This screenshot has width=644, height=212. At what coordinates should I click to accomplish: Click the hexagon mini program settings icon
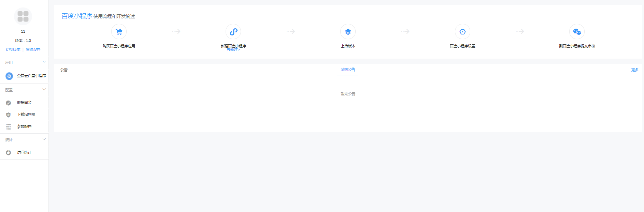click(x=462, y=32)
